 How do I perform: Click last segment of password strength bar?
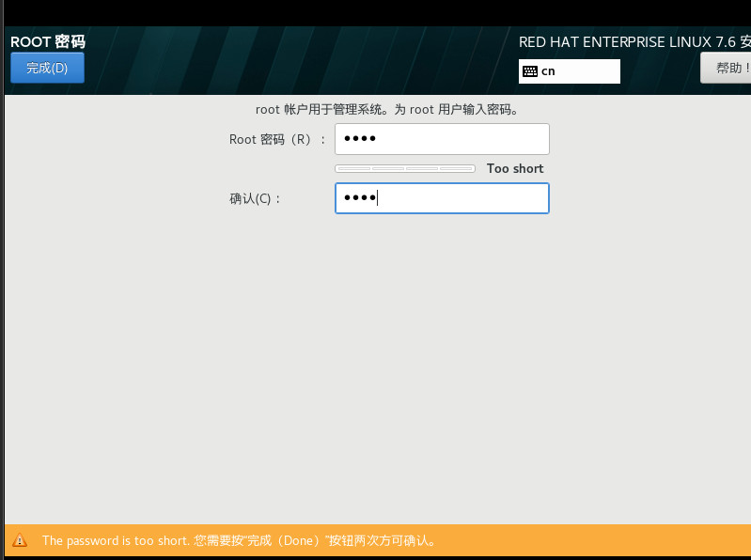pos(457,169)
